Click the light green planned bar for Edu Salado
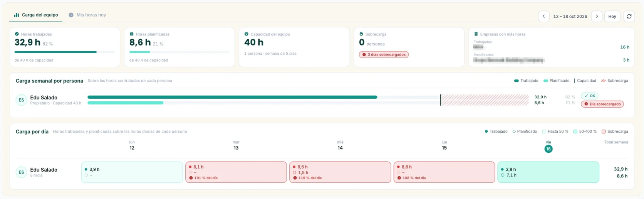Image resolution: width=644 pixels, height=199 pixels. point(126,103)
